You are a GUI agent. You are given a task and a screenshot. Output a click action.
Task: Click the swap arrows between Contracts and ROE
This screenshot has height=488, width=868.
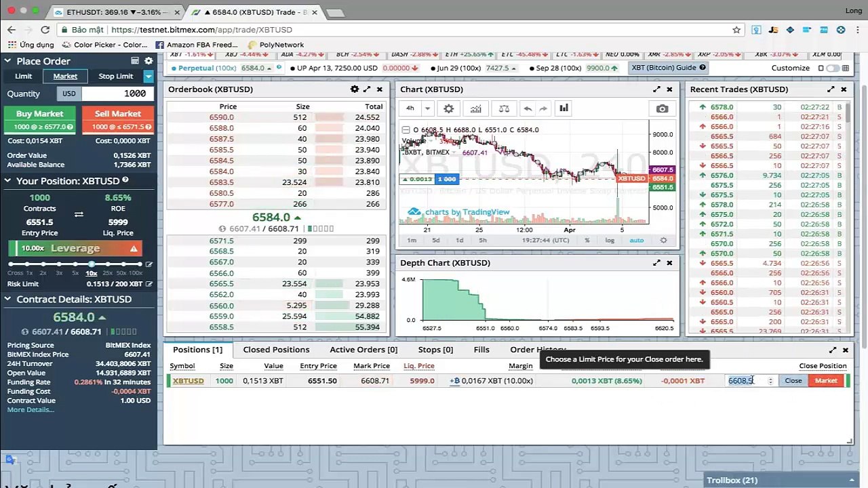coord(79,214)
